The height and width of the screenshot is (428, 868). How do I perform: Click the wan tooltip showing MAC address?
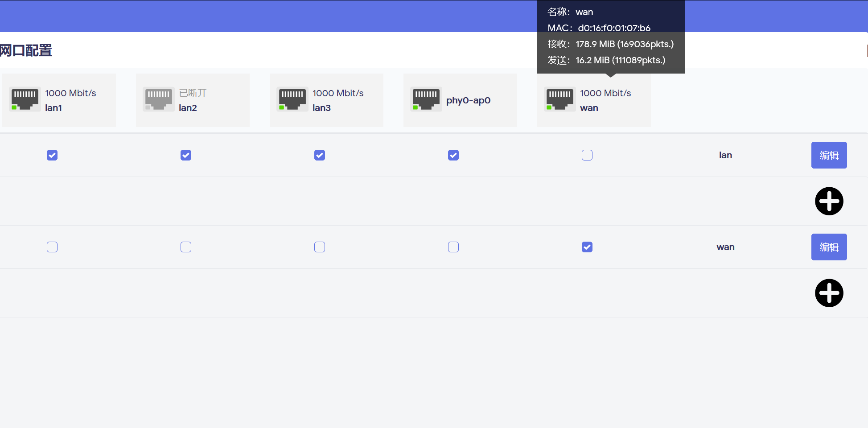click(610, 36)
